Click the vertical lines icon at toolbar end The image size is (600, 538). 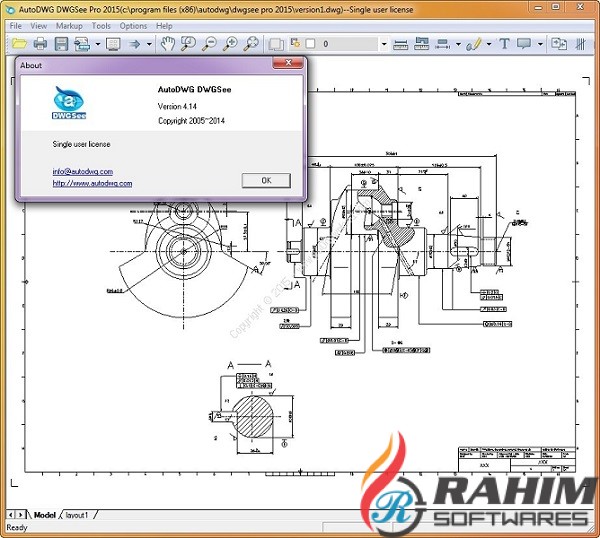pyautogui.click(x=580, y=44)
